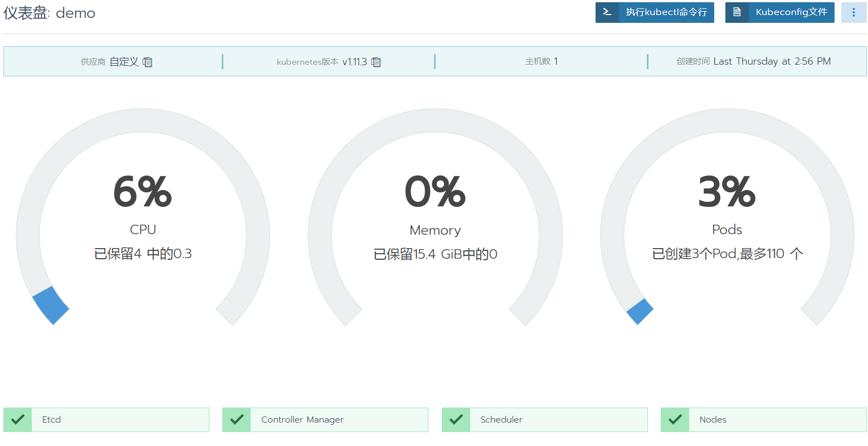Viewport: 868px width, 446px height.
Task: Click text 已保留15.4 GiB中的0
Action: (435, 255)
